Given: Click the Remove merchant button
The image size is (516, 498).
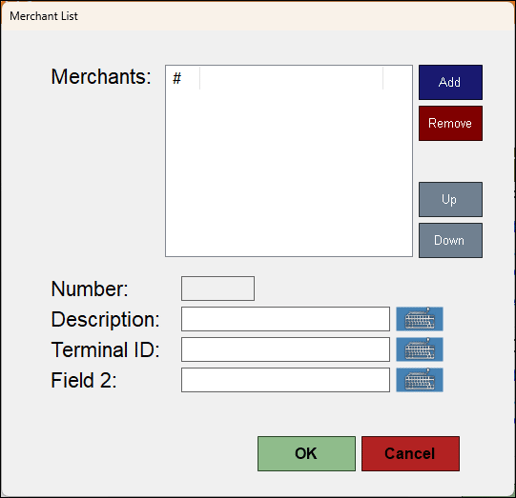Looking at the screenshot, I should [450, 123].
